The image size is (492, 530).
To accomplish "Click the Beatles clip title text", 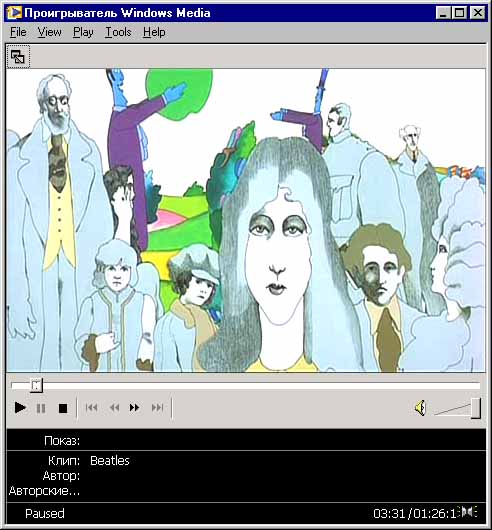I will [110, 461].
